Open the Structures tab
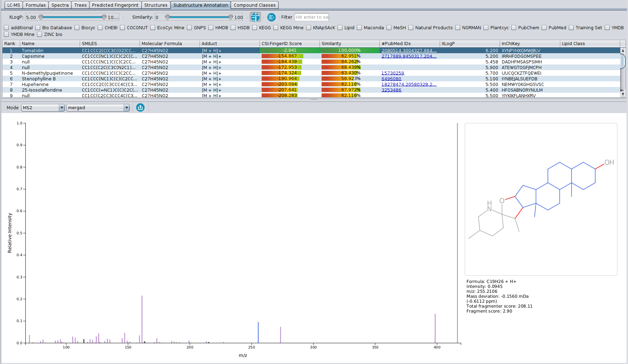This screenshot has height=364, width=628. (156, 5)
